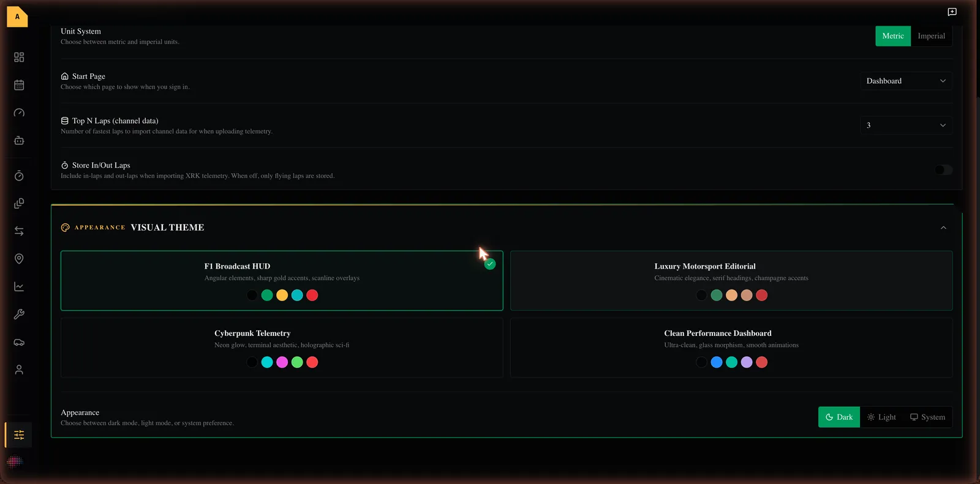
Task: Switch appearance to System preference
Action: pos(927,417)
